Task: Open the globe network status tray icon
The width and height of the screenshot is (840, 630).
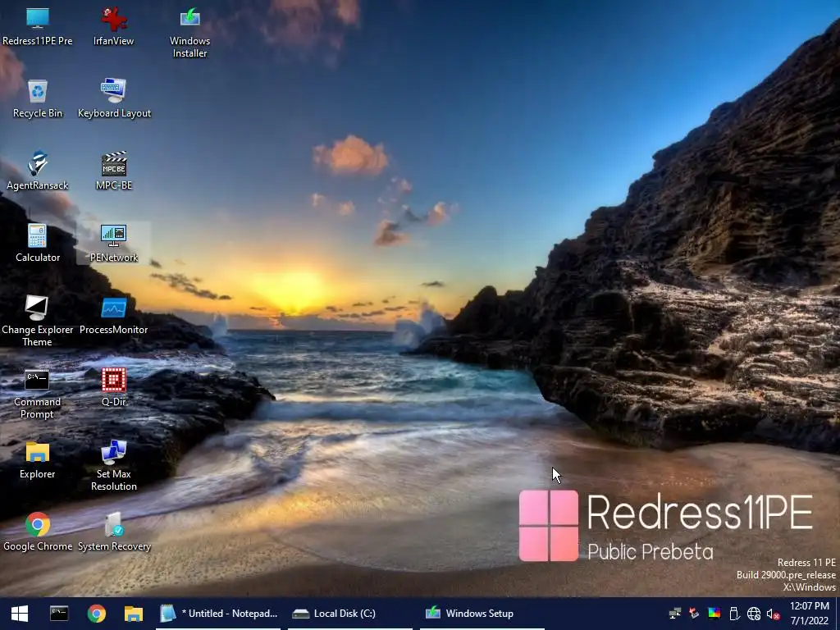Action: [754, 614]
